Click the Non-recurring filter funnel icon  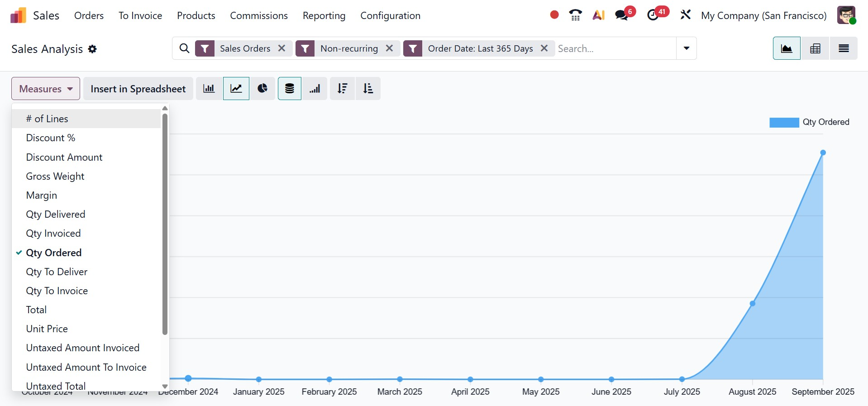(x=305, y=48)
